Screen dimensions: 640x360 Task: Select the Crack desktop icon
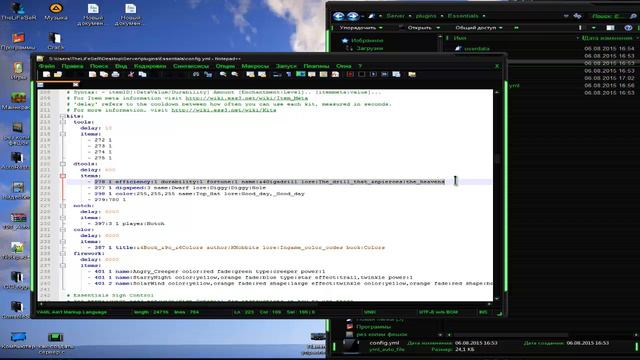(56, 41)
